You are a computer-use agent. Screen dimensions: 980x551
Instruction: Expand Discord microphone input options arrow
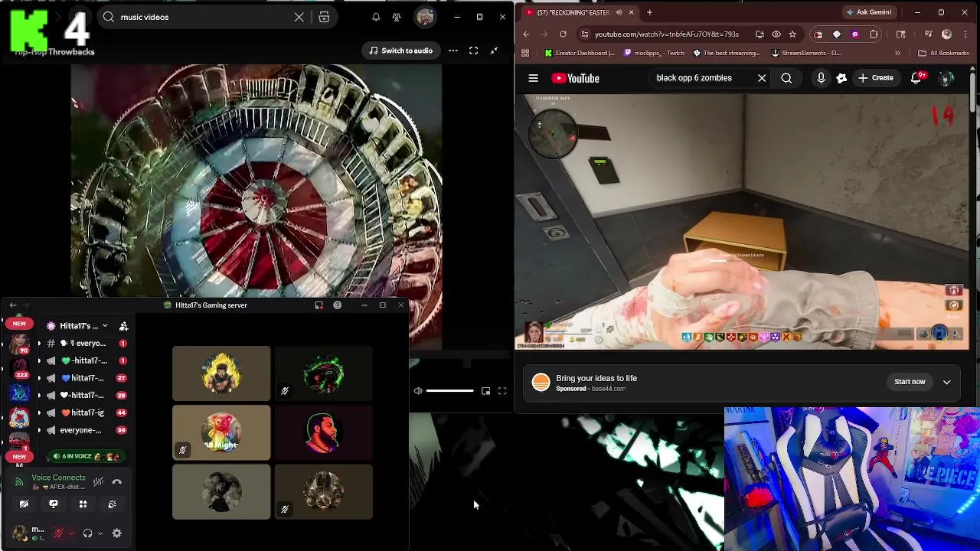(x=71, y=533)
